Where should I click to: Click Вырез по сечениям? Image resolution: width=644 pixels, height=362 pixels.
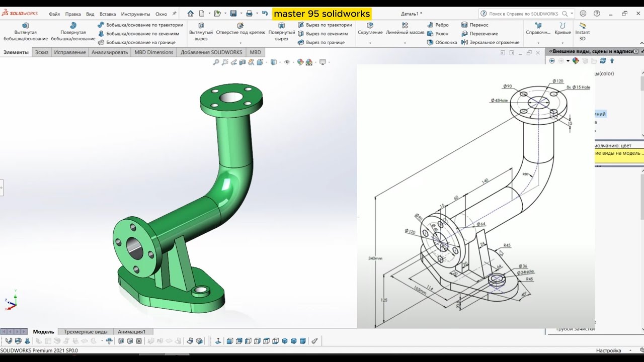coord(323,34)
